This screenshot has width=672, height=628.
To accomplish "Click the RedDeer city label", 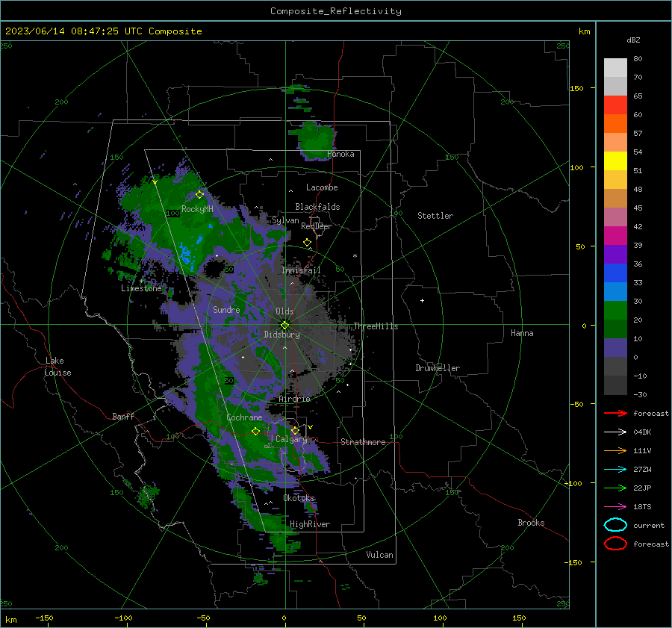I will click(x=317, y=226).
